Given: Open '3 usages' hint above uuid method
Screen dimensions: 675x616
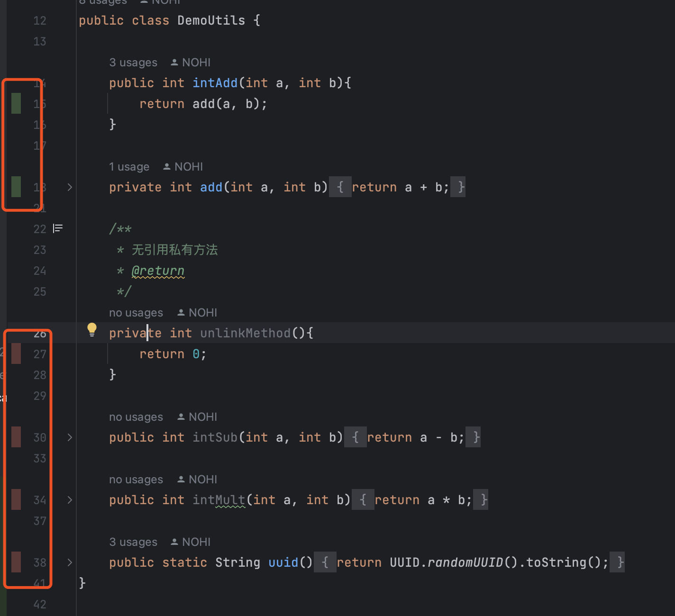Looking at the screenshot, I should tap(133, 542).
